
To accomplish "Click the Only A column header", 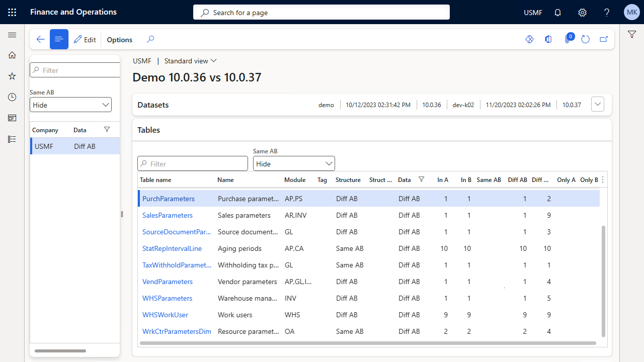I will (566, 179).
